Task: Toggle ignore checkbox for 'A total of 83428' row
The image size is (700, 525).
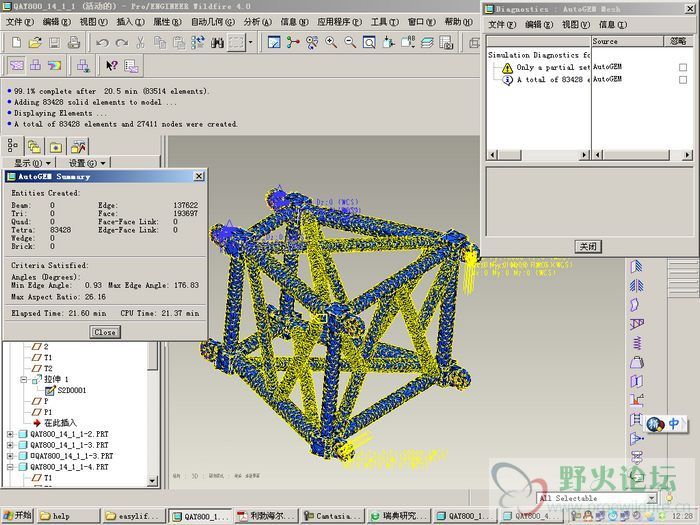Action: point(683,79)
